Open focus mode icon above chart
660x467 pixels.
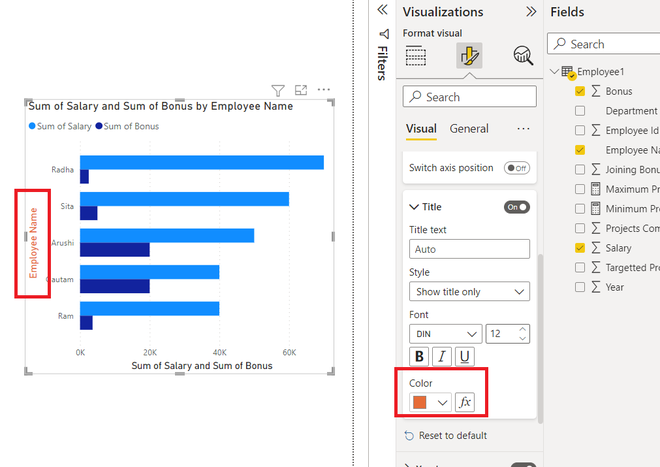pyautogui.click(x=301, y=90)
